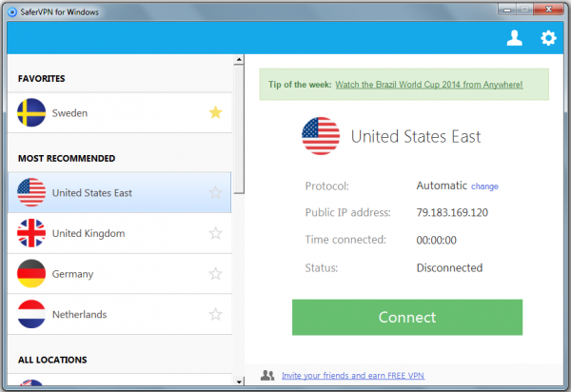Favorite United Kingdom with its star
This screenshot has width=571, height=392.
[216, 233]
